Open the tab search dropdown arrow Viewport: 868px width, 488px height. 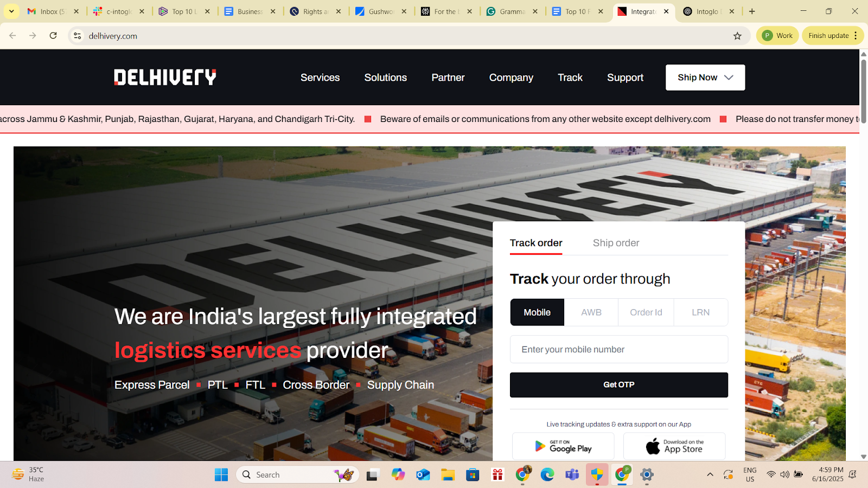(11, 11)
